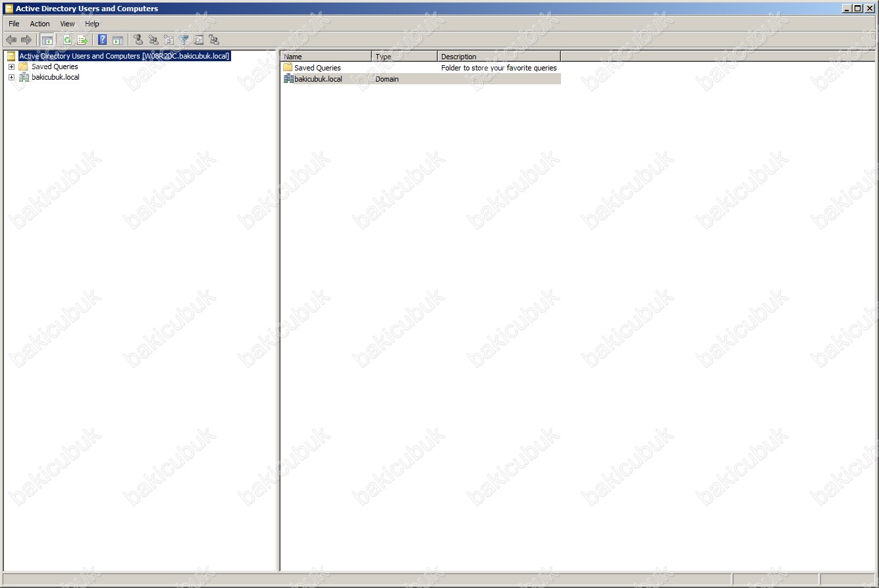Click the root console icon in the tree

12,56
